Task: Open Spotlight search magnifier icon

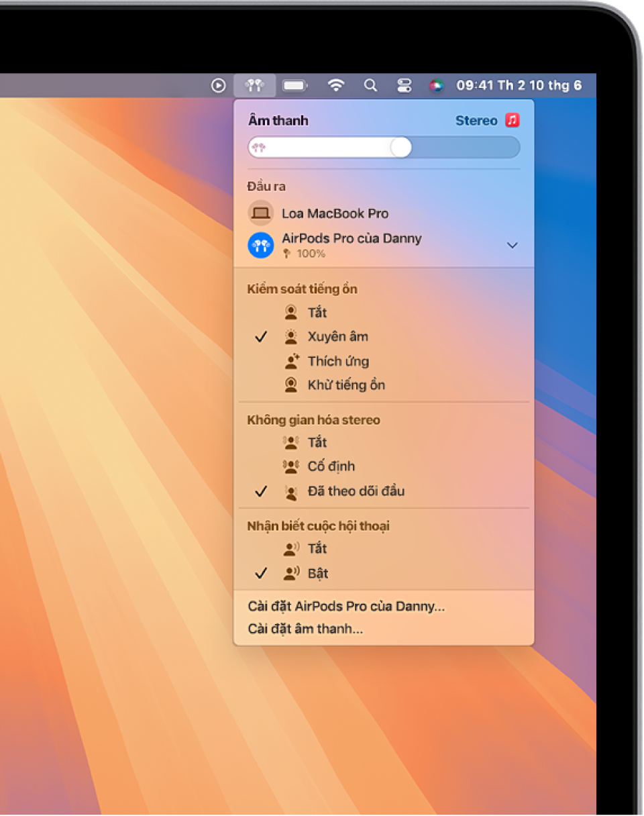Action: 370,85
